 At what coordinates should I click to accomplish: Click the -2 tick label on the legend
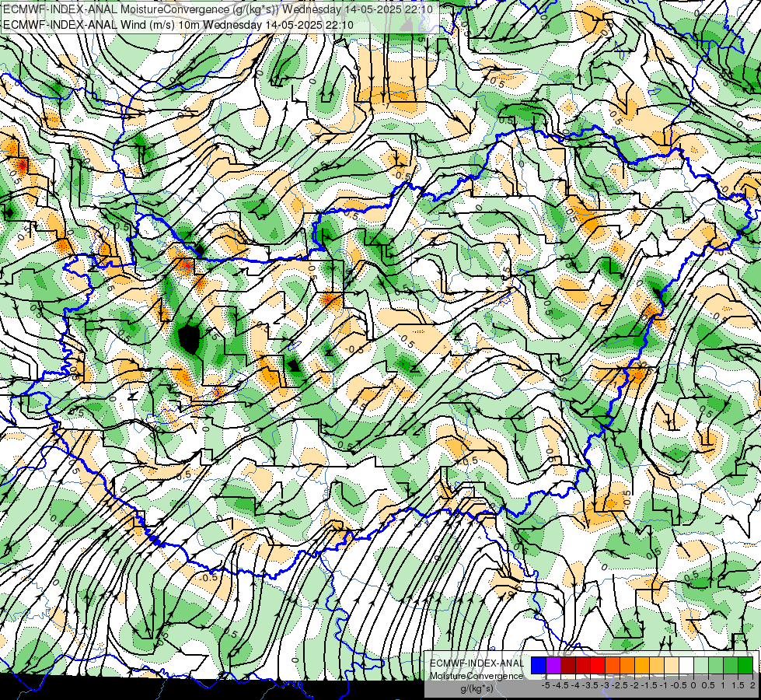(635, 685)
